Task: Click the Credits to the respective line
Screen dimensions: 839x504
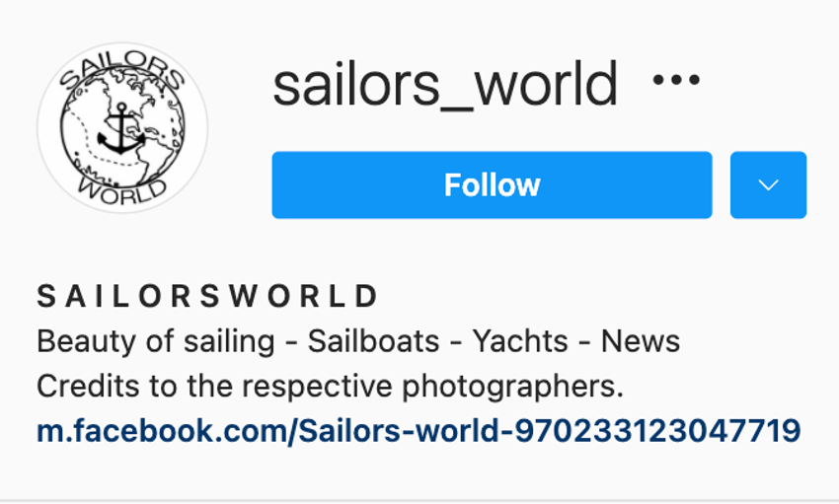Action: point(214,386)
